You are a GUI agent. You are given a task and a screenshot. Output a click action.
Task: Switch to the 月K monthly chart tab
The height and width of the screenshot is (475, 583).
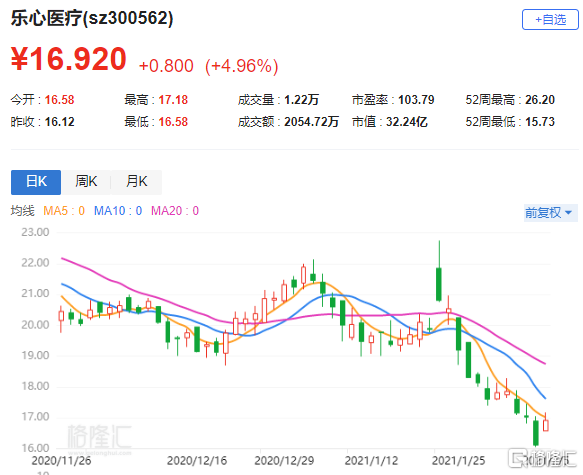(137, 182)
